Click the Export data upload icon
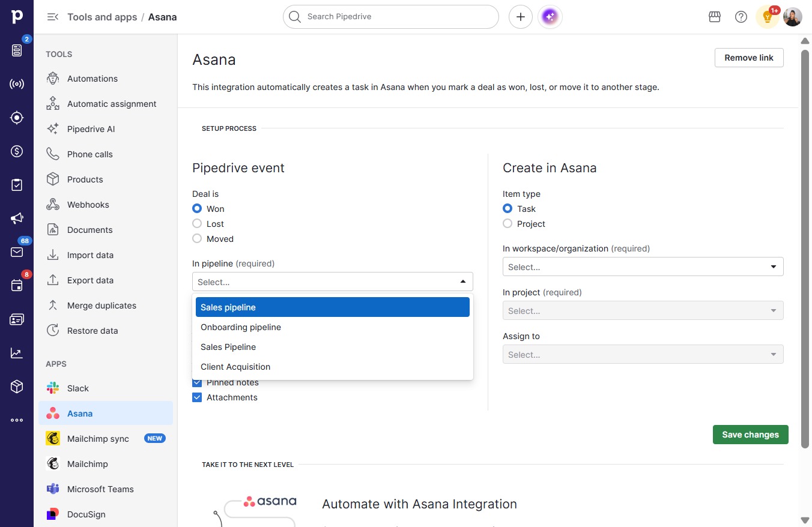 click(x=53, y=280)
